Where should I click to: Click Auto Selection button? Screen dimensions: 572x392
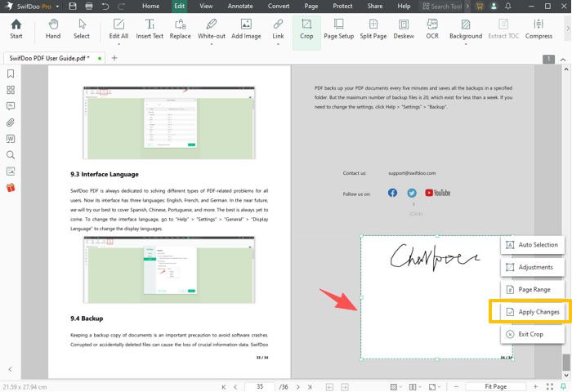[x=533, y=245]
